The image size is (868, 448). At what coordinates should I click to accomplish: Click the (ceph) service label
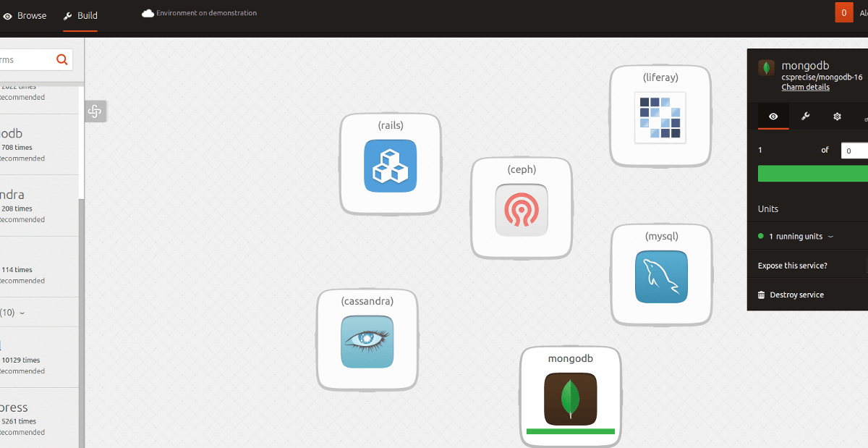[522, 169]
